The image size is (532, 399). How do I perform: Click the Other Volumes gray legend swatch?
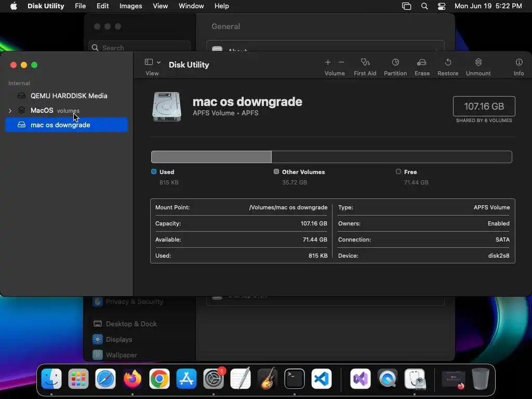276,171
